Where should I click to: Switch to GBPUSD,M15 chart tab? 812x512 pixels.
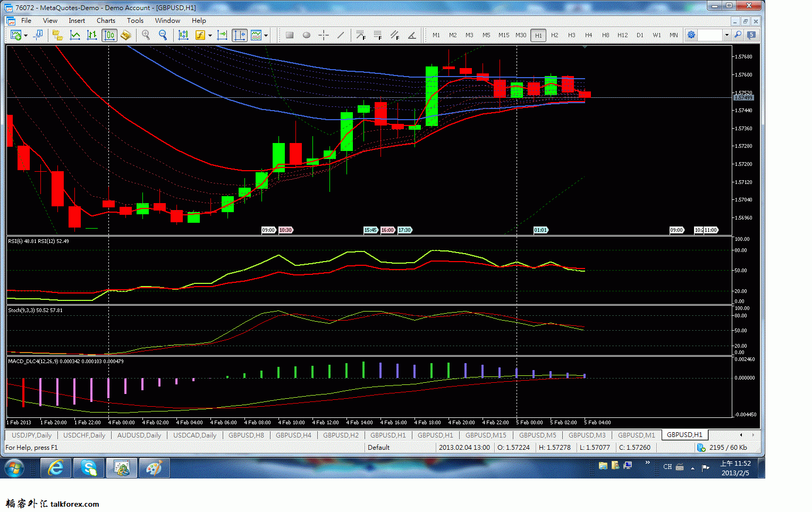pyautogui.click(x=486, y=435)
